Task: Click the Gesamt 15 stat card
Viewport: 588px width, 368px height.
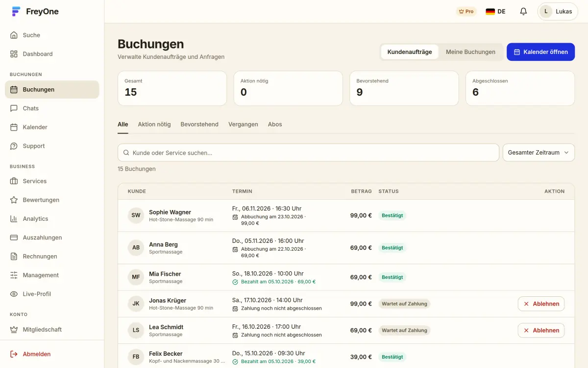Action: [172, 88]
